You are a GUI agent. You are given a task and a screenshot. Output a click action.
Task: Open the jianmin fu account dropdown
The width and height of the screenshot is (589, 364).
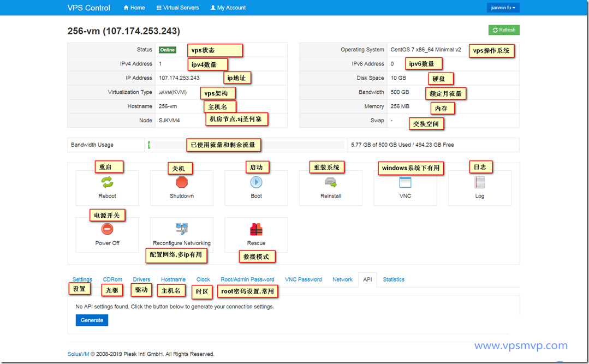[x=503, y=8]
